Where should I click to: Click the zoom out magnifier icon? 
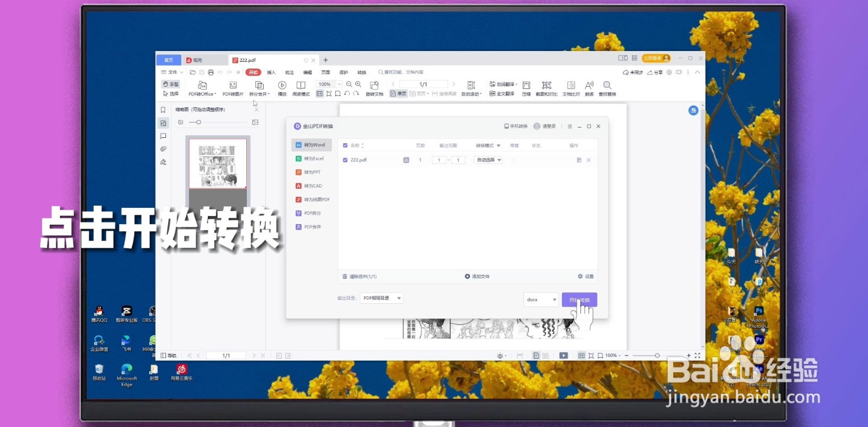[349, 84]
